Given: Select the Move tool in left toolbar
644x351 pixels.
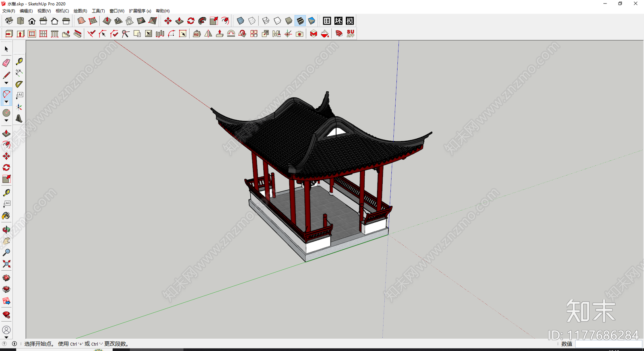Looking at the screenshot, I should click(6, 156).
